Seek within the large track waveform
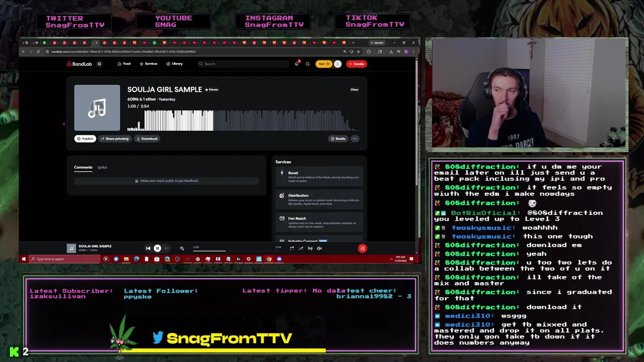 [243, 121]
